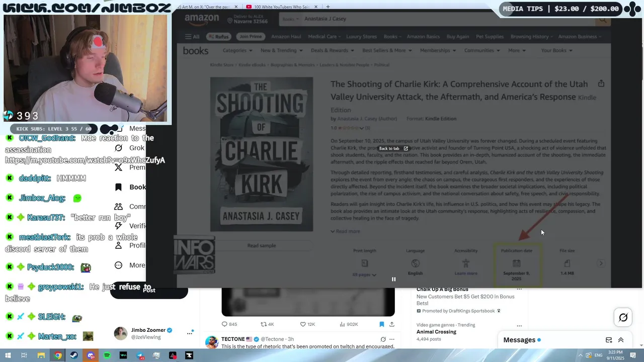Compose a new message in Messages drawer
Screen dimensions: 644x362
point(609,340)
